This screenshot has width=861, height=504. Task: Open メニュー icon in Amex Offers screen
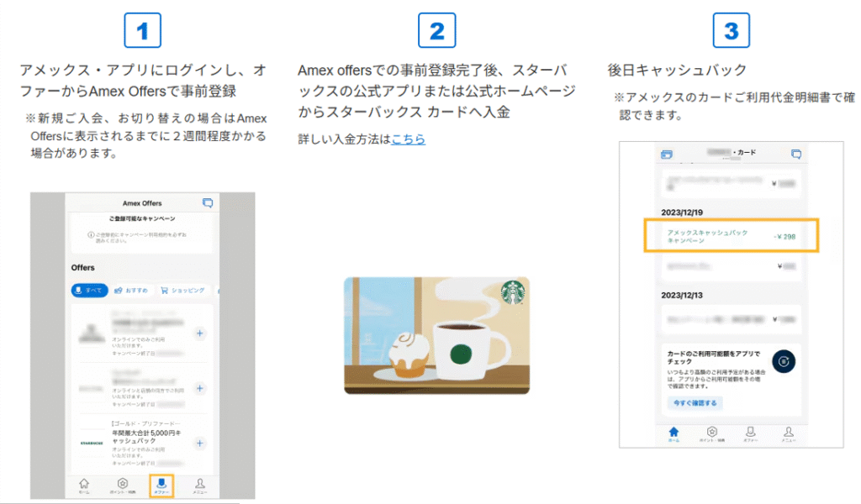[200, 486]
